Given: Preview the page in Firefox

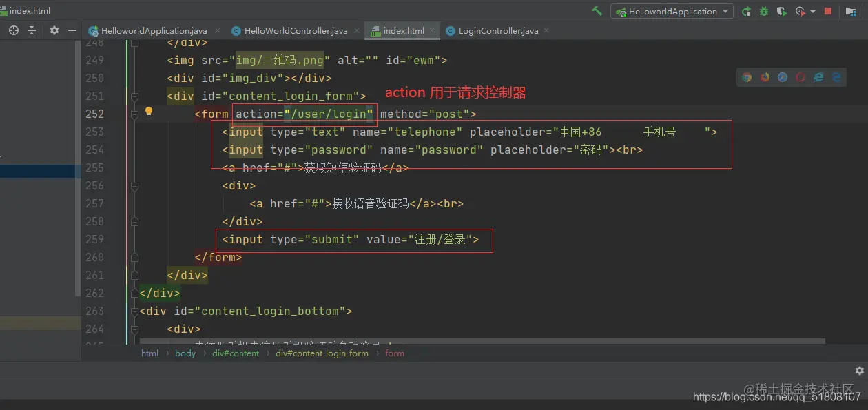Looking at the screenshot, I should [x=765, y=77].
